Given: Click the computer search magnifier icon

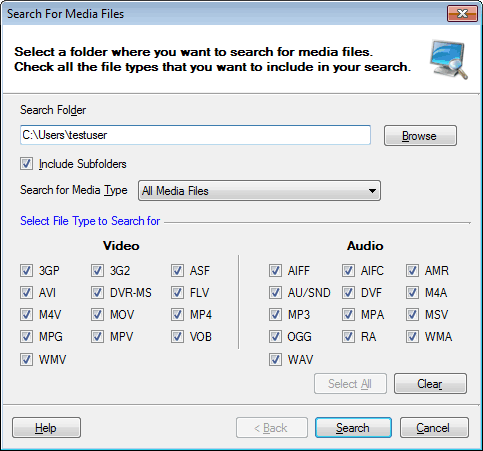Looking at the screenshot, I should (x=449, y=60).
